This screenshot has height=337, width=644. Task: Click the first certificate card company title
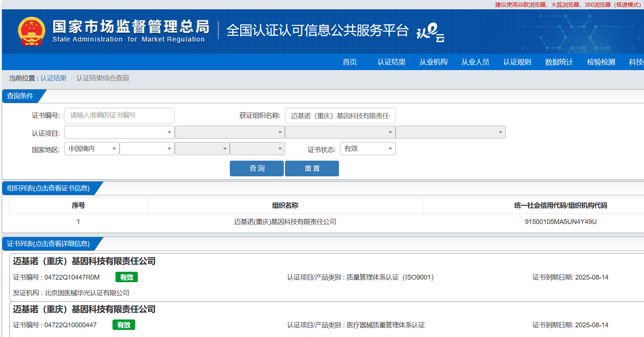point(84,261)
